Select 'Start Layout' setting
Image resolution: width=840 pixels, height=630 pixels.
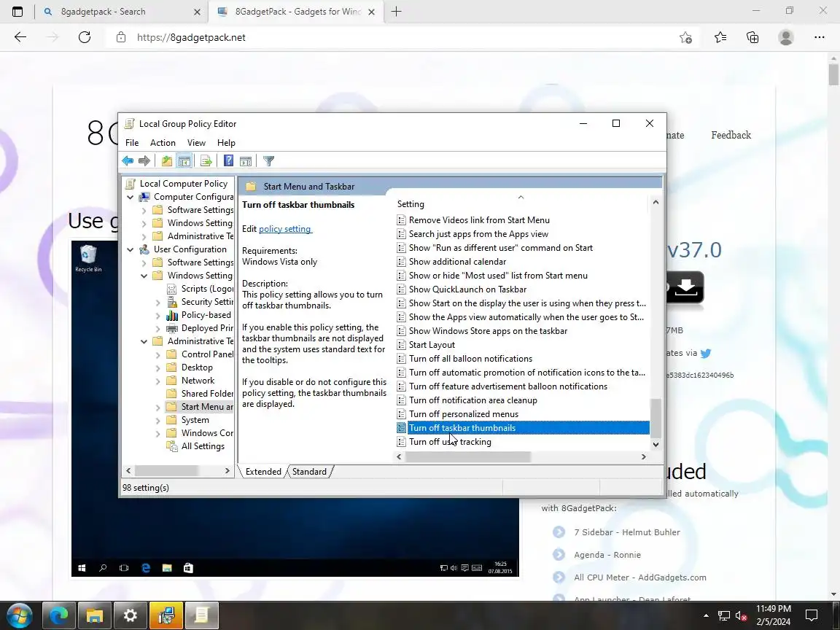pos(432,345)
